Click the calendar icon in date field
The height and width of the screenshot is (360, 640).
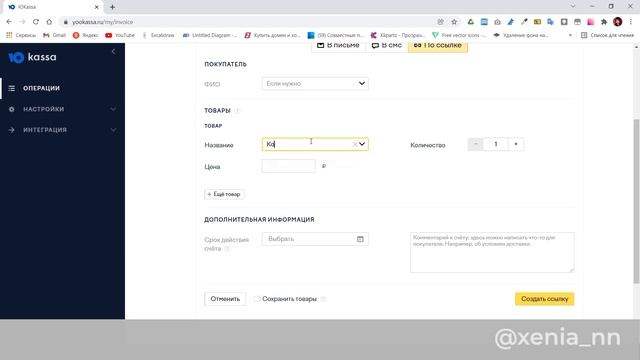point(360,239)
